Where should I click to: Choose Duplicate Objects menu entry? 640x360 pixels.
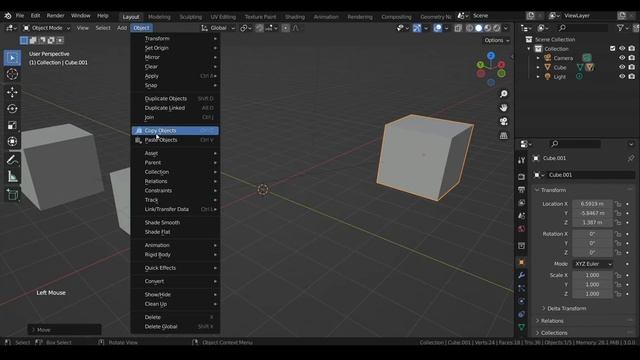point(175,99)
